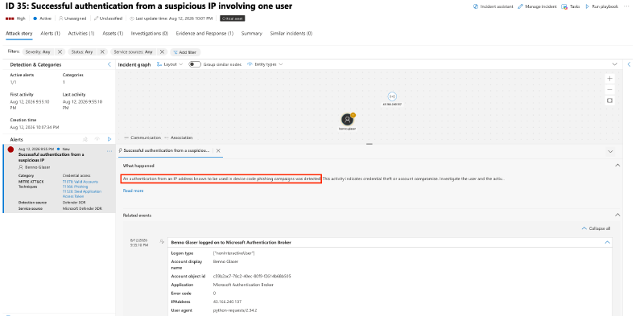
Task: Click the pin alert icon in Alerts header
Action: [x=85, y=140]
